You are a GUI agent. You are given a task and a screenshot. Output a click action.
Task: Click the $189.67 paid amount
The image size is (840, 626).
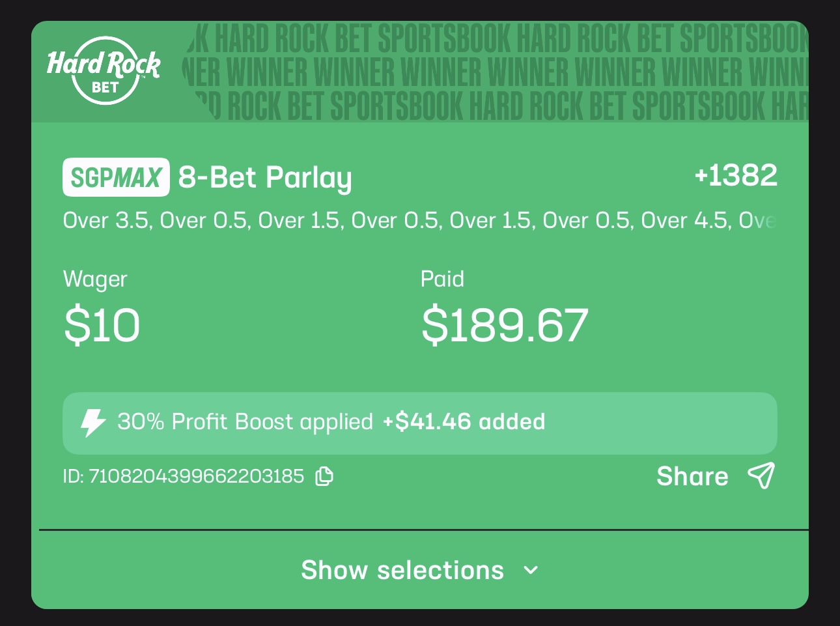(505, 325)
